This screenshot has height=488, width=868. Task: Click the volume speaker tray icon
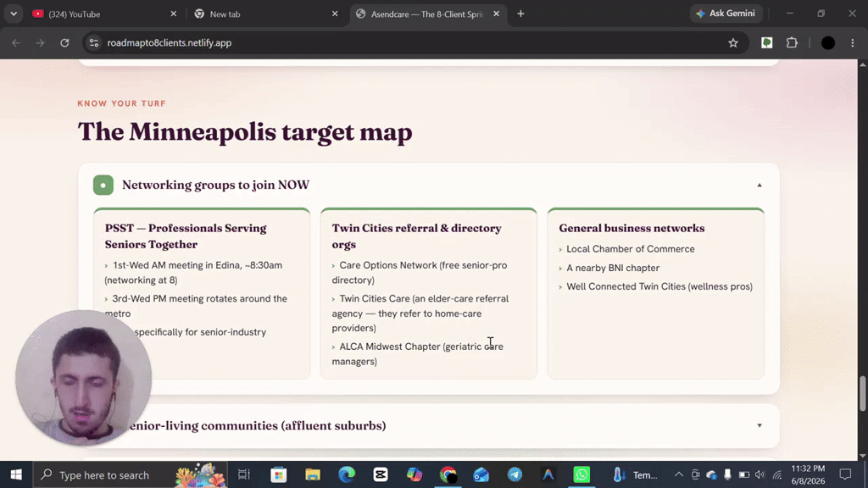coord(760,474)
